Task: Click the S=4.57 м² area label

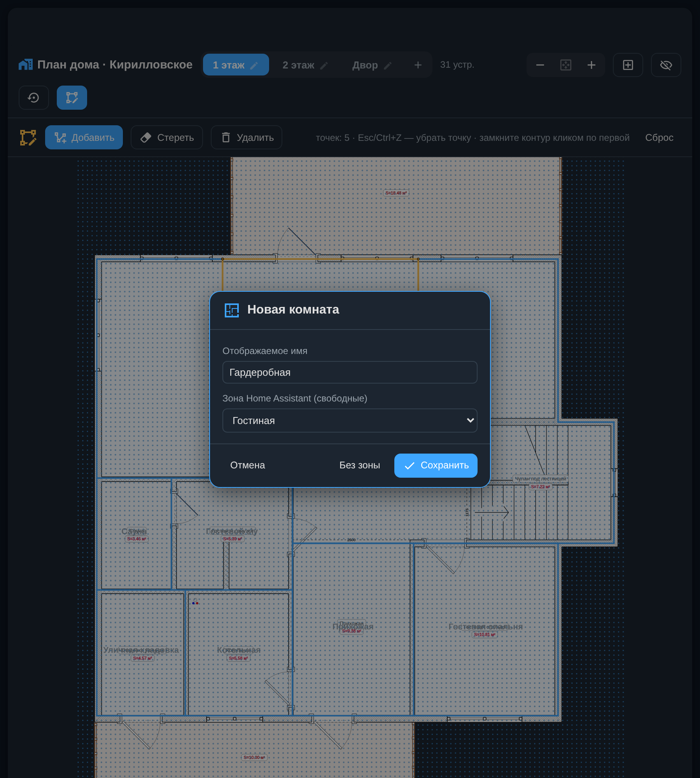Action: (x=143, y=658)
